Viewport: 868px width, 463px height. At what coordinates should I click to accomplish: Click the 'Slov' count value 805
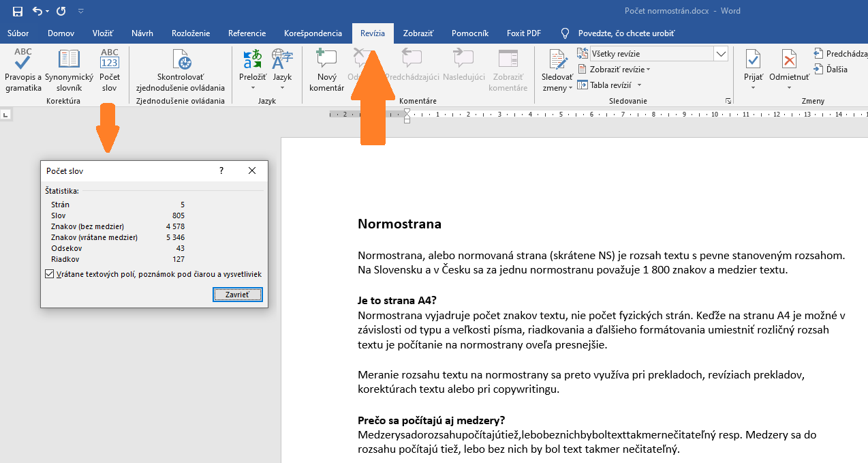178,215
